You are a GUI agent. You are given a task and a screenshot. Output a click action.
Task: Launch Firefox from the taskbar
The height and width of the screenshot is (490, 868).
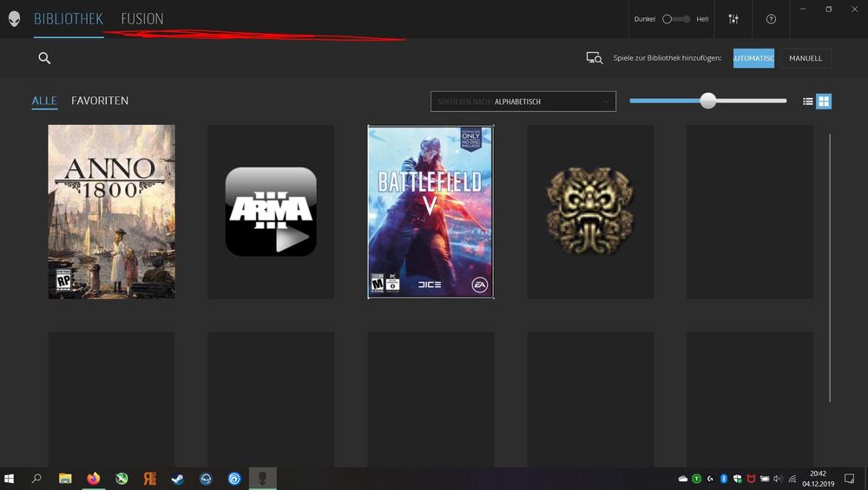pos(94,478)
